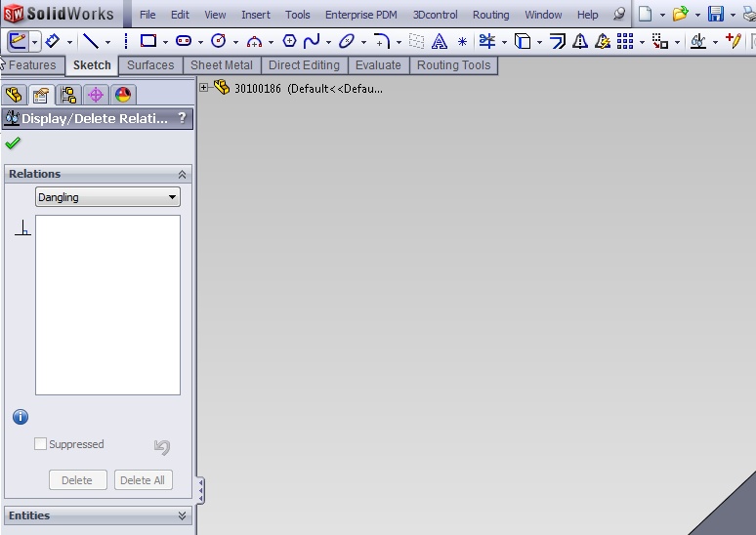Open the Routing menu
The height and width of the screenshot is (535, 756).
click(x=491, y=15)
